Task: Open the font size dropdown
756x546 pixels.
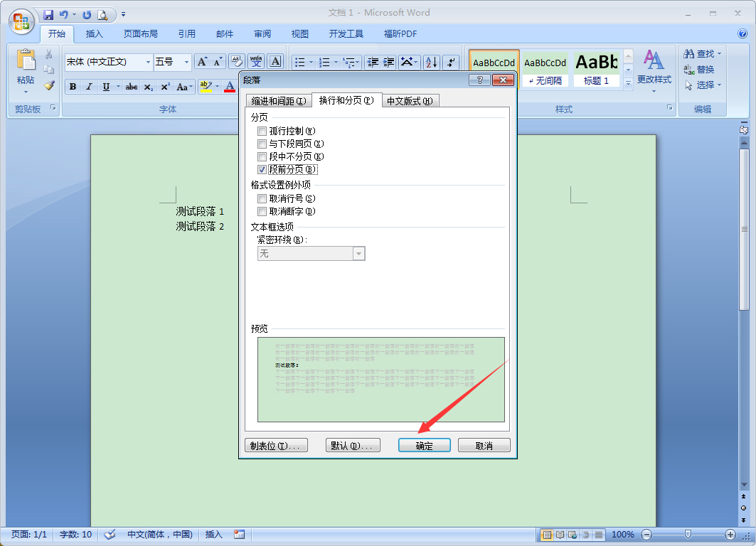Action: (x=186, y=62)
